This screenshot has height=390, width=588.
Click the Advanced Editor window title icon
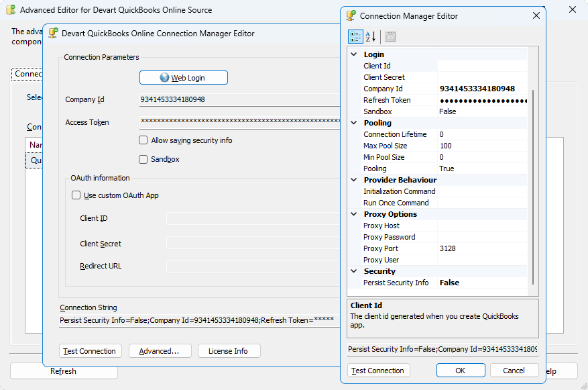[x=11, y=10]
